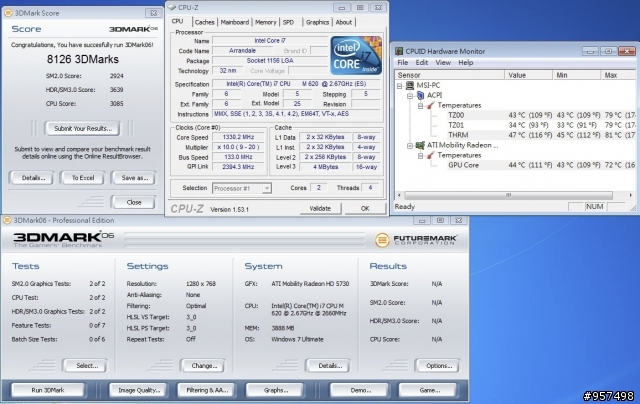Click the 8126 3DMarks score text

tap(82, 59)
